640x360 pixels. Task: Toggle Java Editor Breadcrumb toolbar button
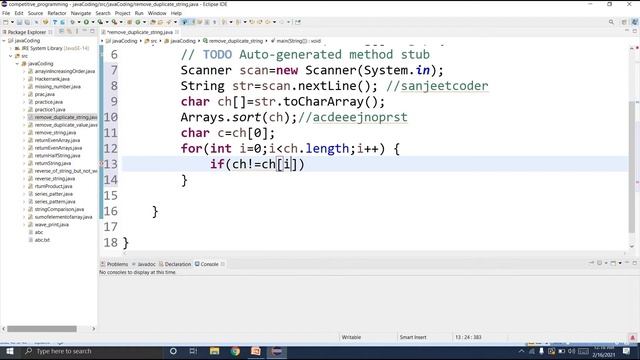pyautogui.click(x=184, y=22)
